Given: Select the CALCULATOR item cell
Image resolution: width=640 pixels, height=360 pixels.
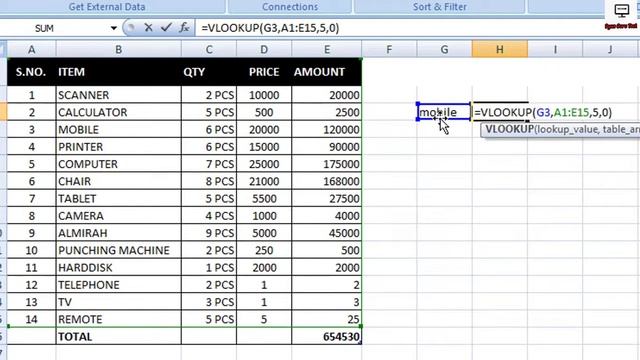Looking at the screenshot, I should tap(118, 112).
